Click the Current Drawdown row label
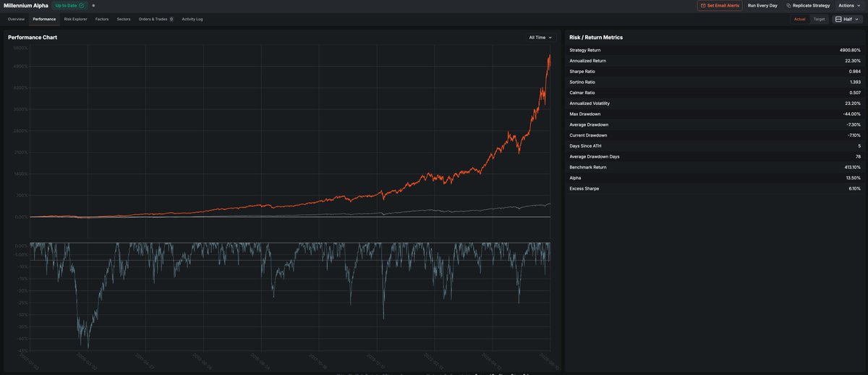This screenshot has width=868, height=375. pyautogui.click(x=588, y=135)
